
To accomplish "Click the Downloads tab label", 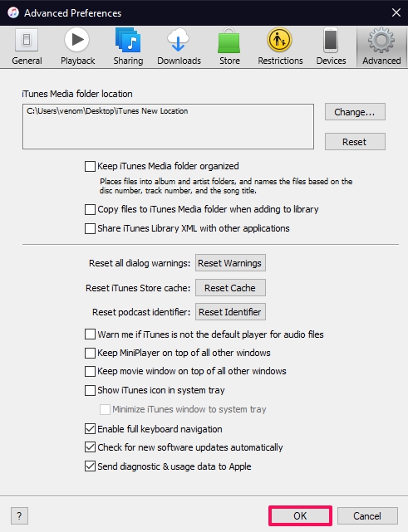I will [x=179, y=61].
